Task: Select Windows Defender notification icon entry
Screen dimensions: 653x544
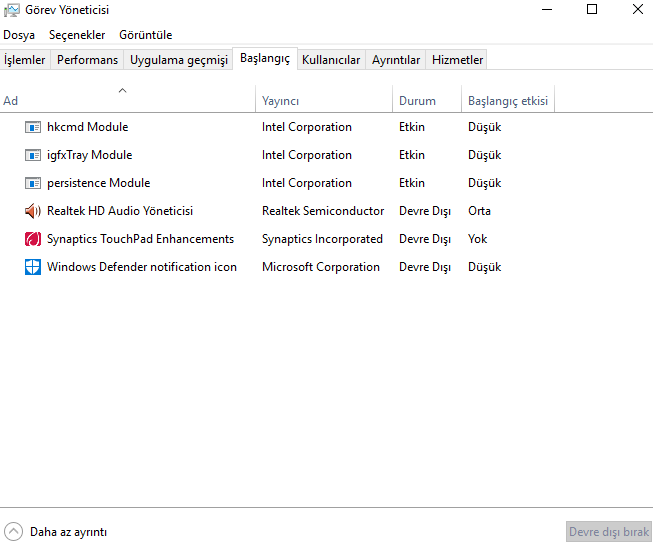Action: pos(142,267)
